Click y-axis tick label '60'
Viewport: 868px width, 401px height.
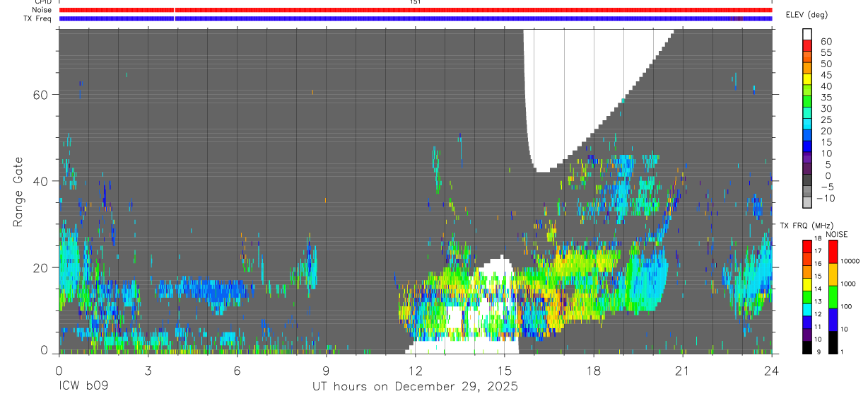tap(40, 95)
